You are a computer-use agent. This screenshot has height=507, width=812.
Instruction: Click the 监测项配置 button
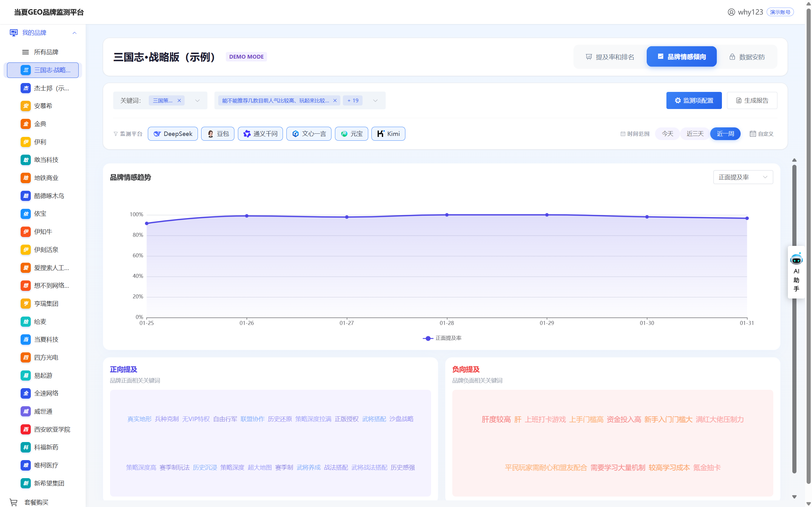694,100
